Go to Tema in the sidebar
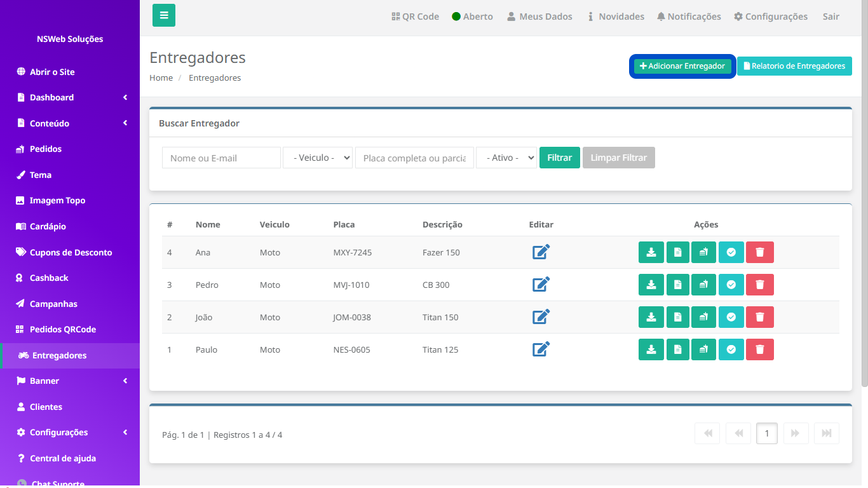Viewport: 868px width, 488px height. pyautogui.click(x=70, y=175)
